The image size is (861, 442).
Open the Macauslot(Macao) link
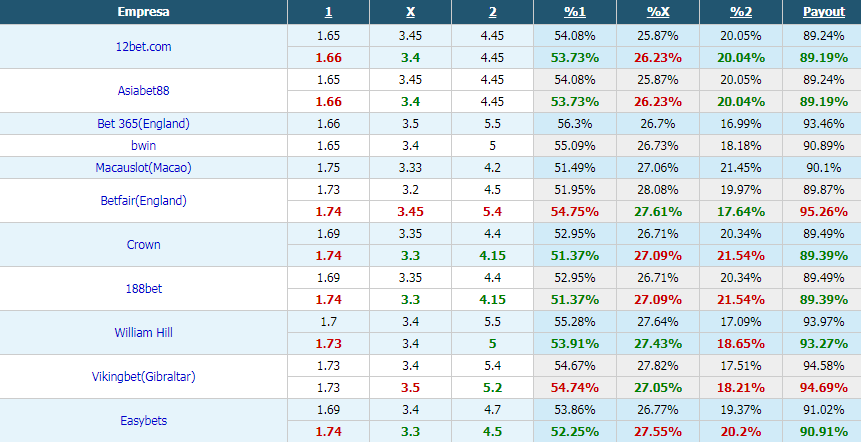tap(143, 167)
